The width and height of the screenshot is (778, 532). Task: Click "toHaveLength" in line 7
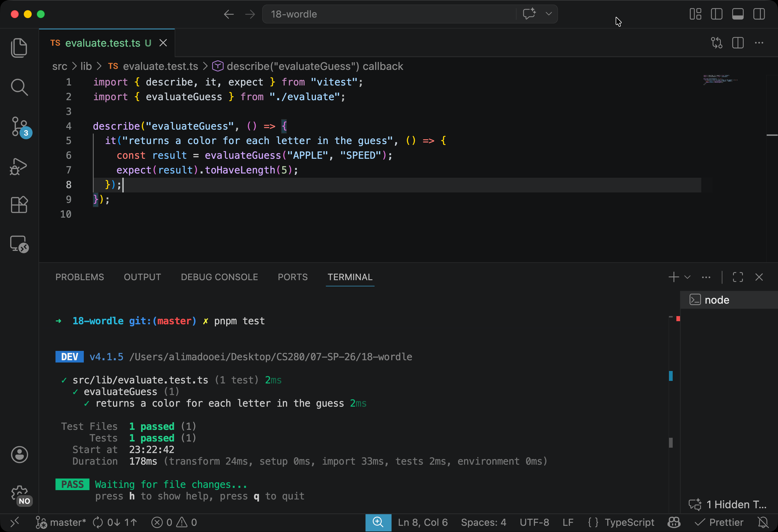(240, 170)
